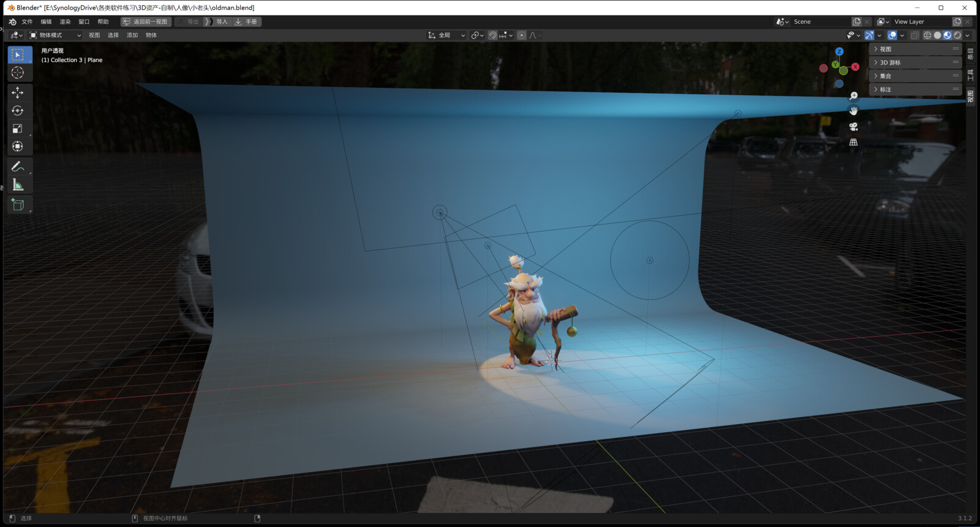980x527 pixels.
Task: Select the Annotate pencil tool
Action: tap(18, 167)
